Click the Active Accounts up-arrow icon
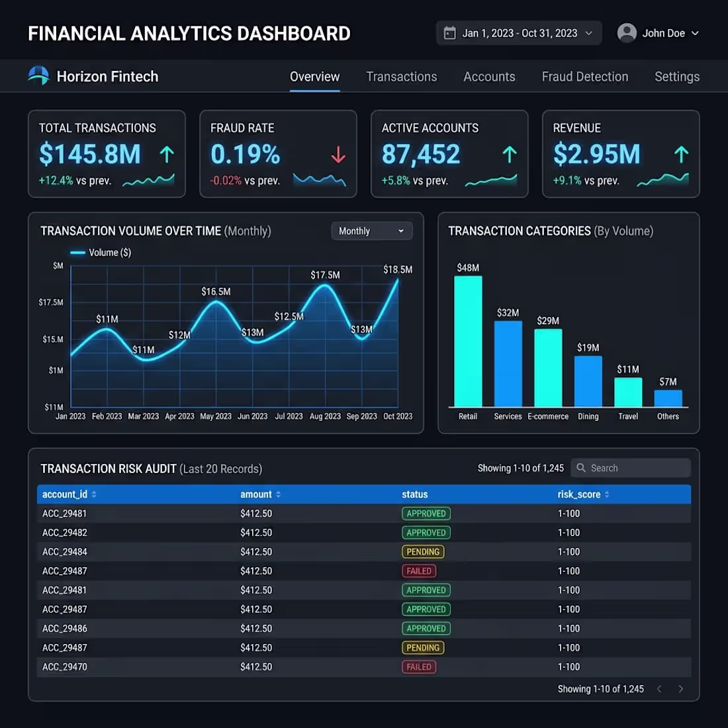Image resolution: width=728 pixels, height=728 pixels. point(510,155)
